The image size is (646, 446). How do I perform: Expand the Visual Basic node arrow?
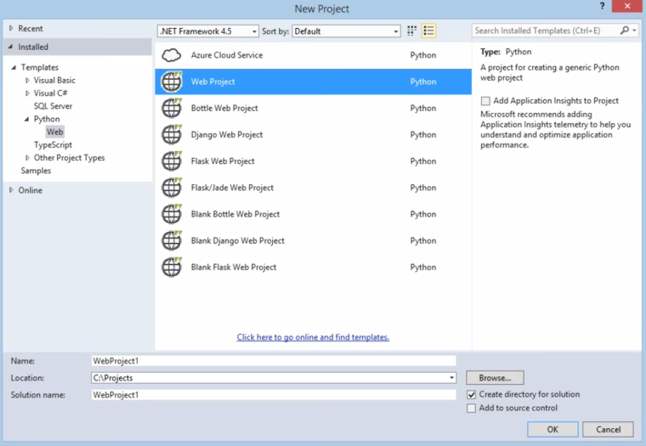pyautogui.click(x=27, y=80)
